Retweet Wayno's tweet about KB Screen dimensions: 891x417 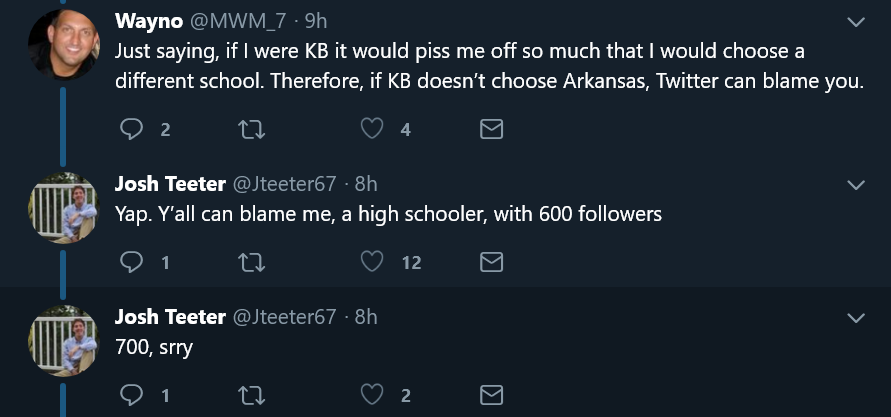point(251,129)
